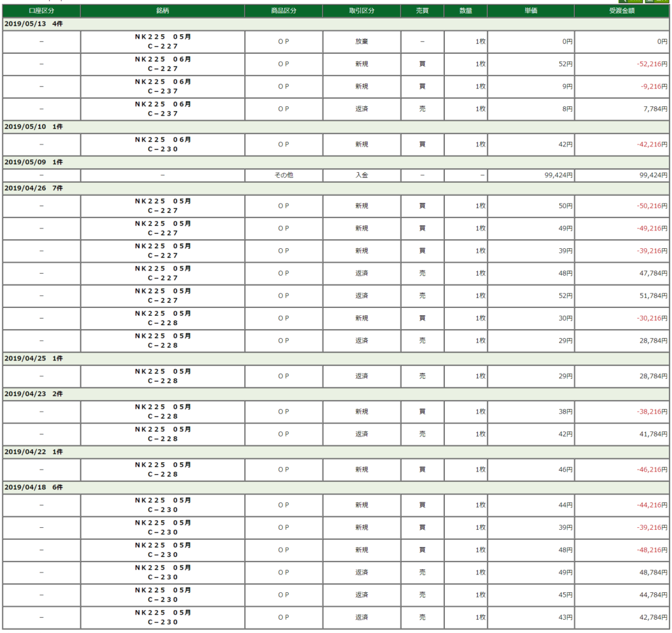Select the その他 product category cell
Image resolution: width=672 pixels, height=633 pixels.
click(x=283, y=175)
